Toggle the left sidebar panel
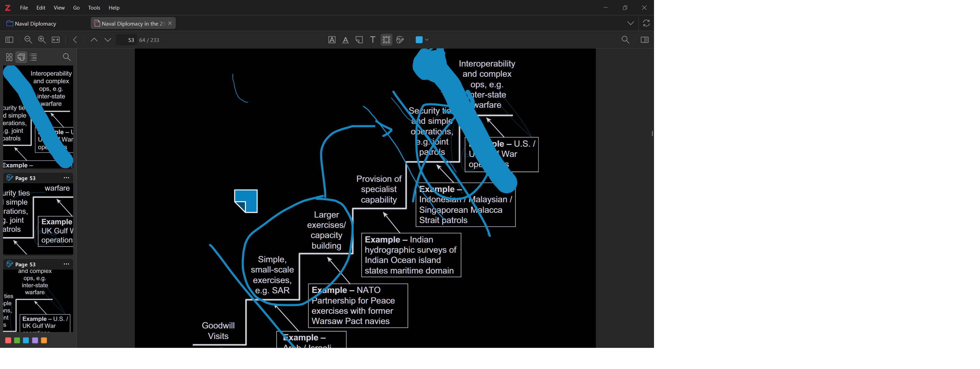980x369 pixels. tap(10, 40)
